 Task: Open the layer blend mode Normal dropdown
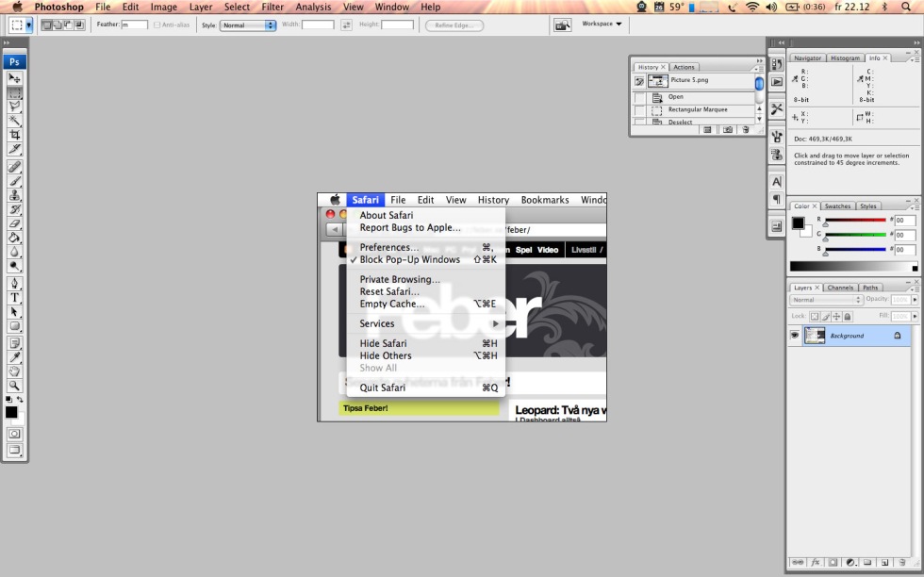coord(821,300)
